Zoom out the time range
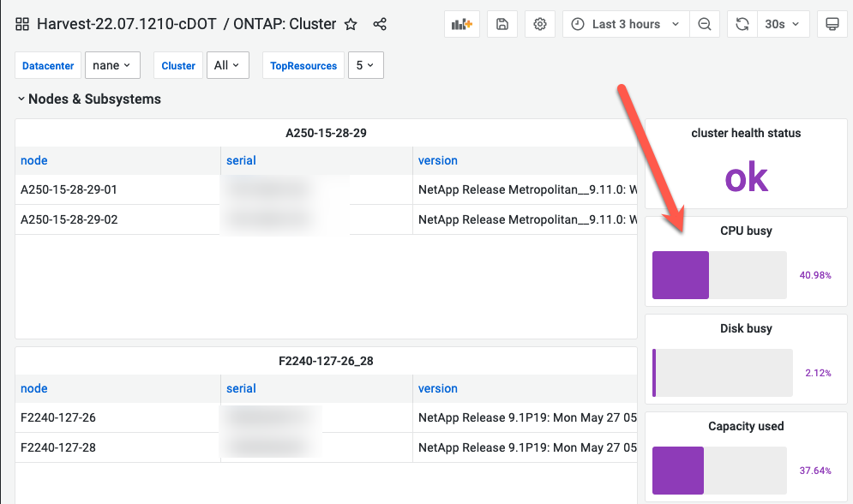853x504 pixels. pyautogui.click(x=705, y=24)
